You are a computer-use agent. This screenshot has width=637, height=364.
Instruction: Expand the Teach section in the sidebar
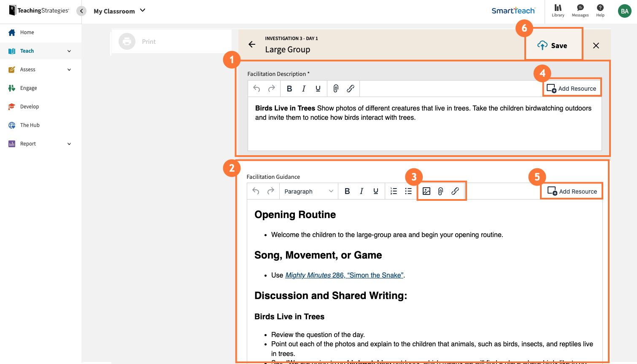click(x=27, y=51)
